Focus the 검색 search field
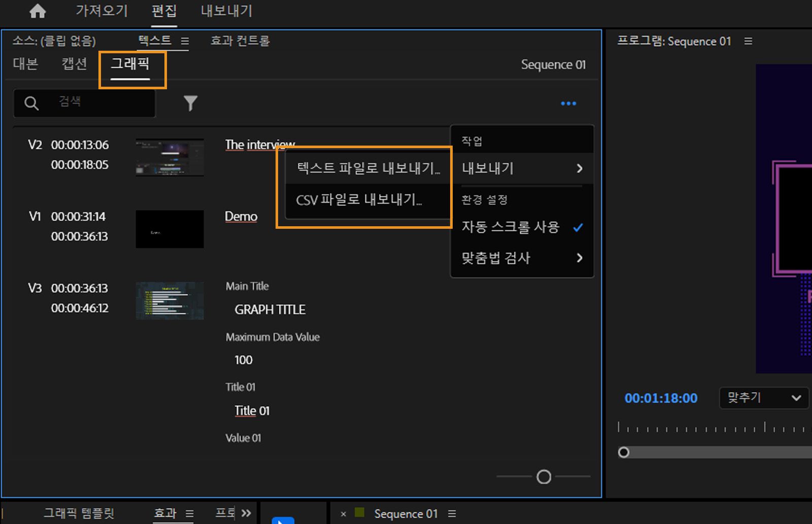The width and height of the screenshot is (812, 524). point(84,103)
